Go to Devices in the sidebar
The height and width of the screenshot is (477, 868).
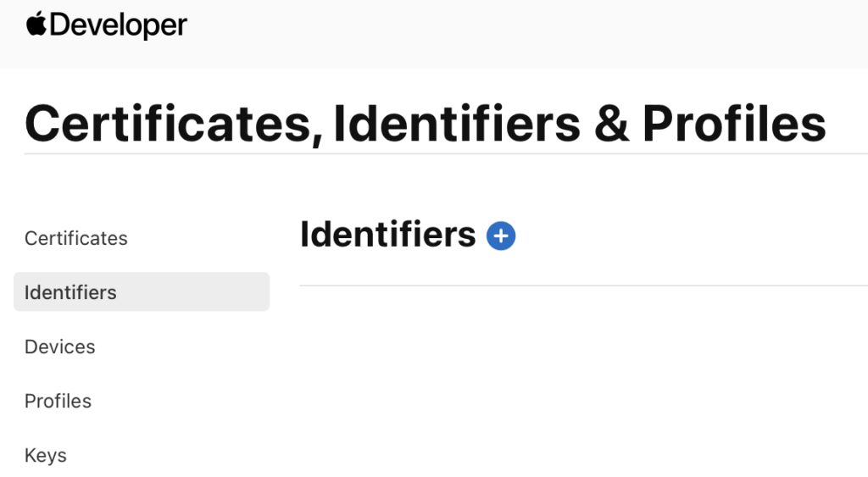[x=60, y=347]
